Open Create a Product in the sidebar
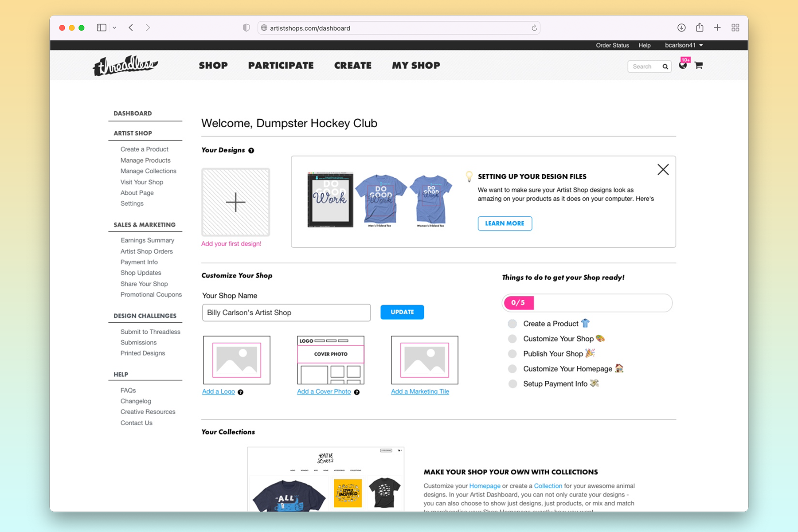 pyautogui.click(x=145, y=149)
